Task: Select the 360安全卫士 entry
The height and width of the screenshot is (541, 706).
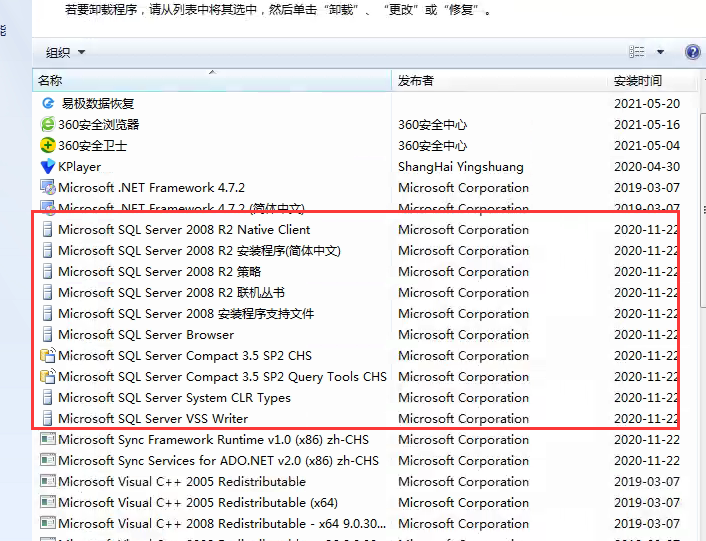Action: coord(92,145)
